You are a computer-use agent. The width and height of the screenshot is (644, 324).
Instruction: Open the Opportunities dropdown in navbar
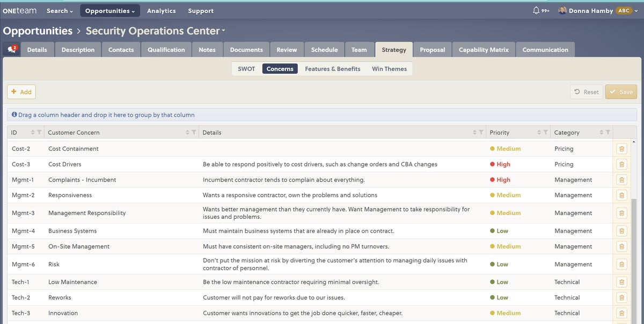(x=110, y=11)
